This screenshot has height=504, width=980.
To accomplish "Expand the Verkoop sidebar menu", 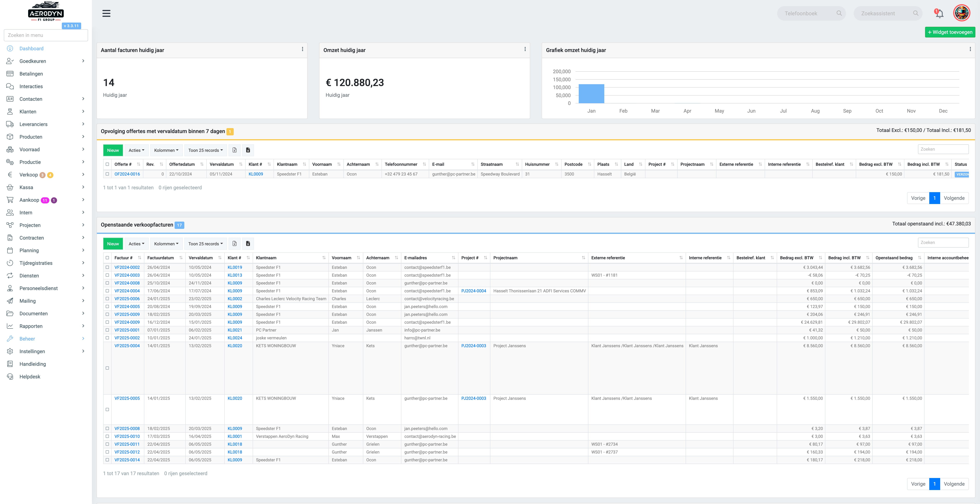I will click(46, 175).
